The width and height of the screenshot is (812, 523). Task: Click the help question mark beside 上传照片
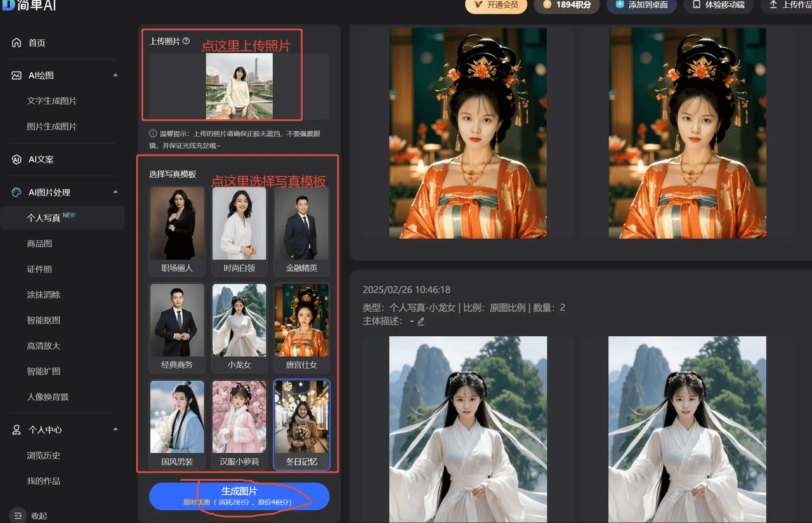click(186, 41)
